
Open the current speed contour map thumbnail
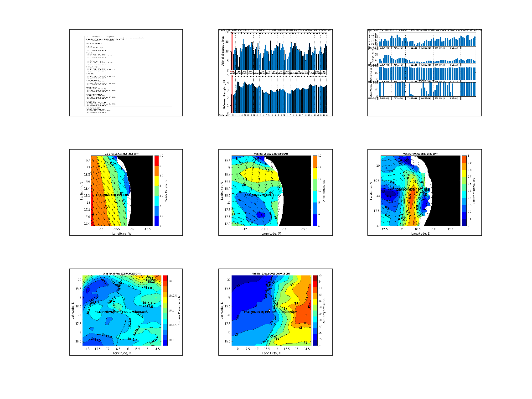[x=424, y=192]
